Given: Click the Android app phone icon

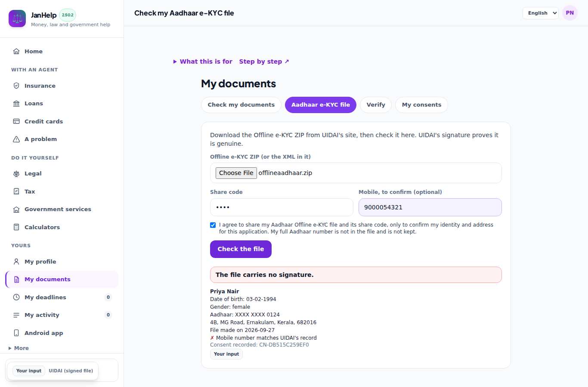Looking at the screenshot, I should [x=16, y=333].
